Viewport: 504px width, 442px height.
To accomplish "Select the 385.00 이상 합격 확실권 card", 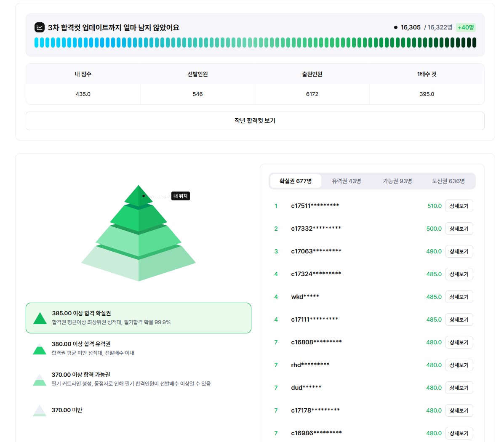I will [139, 318].
